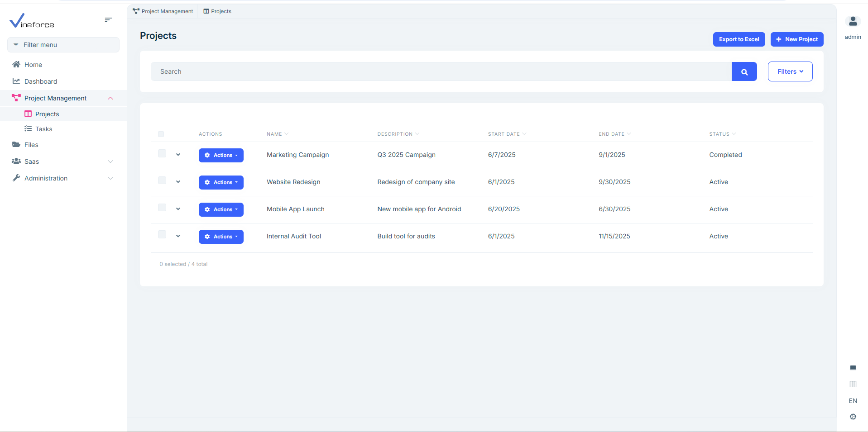Image resolution: width=868 pixels, height=432 pixels.
Task: Click the magnifying glass search button
Action: pyautogui.click(x=744, y=71)
